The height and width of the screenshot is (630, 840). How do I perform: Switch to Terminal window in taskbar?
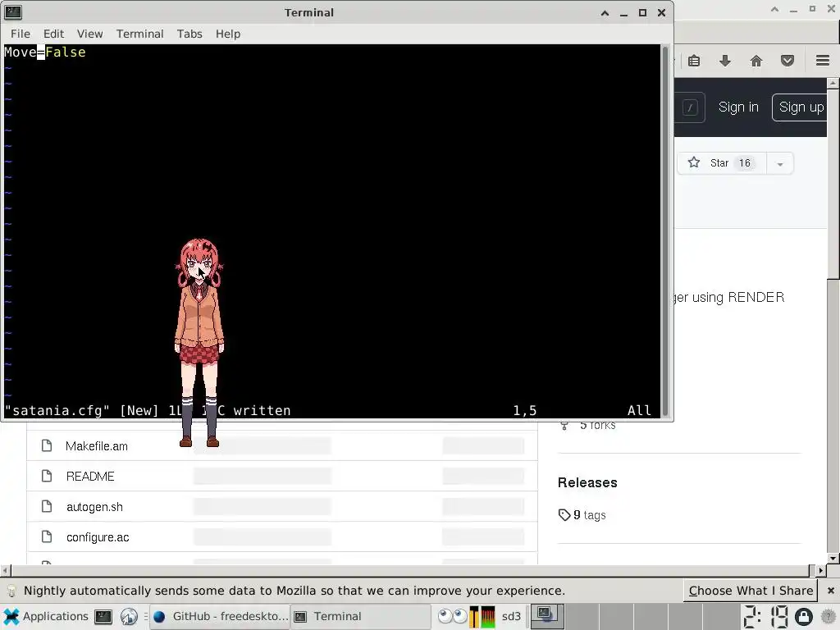click(361, 616)
